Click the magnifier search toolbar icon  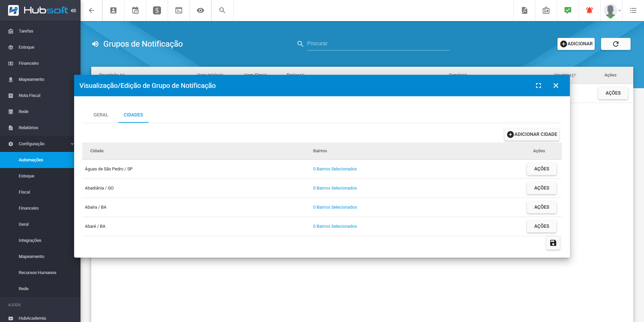click(x=222, y=10)
